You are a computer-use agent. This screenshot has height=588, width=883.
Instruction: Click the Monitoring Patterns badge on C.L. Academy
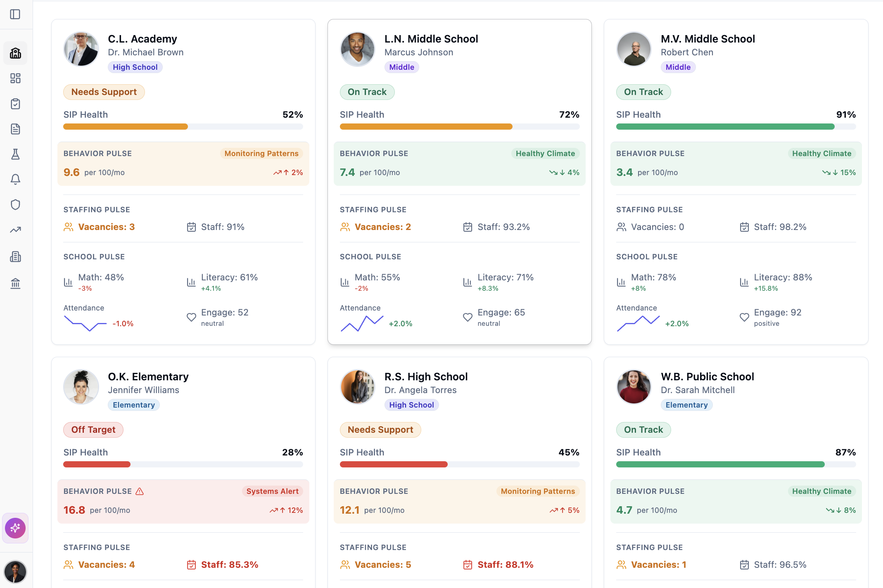click(261, 153)
